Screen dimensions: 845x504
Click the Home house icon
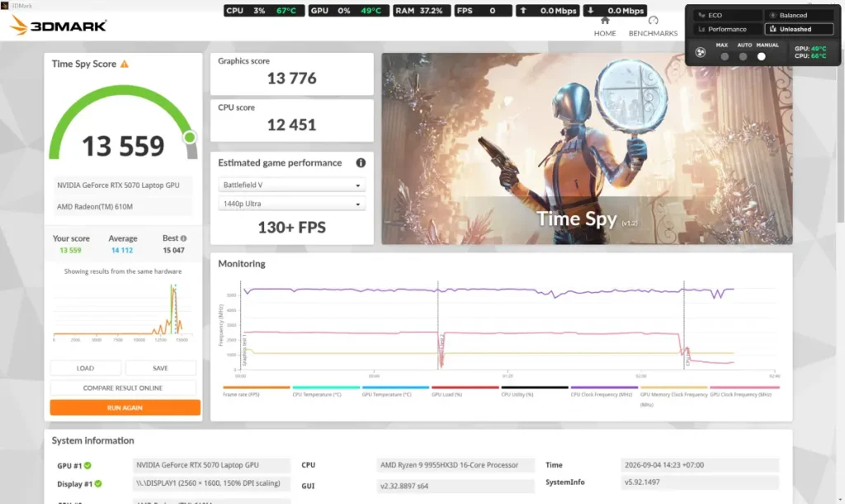(605, 21)
